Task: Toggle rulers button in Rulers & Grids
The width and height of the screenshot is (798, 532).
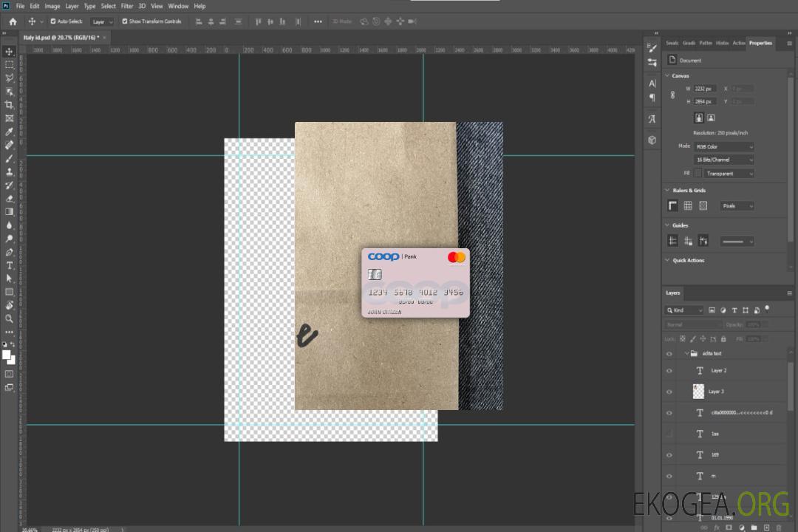Action: pyautogui.click(x=672, y=205)
